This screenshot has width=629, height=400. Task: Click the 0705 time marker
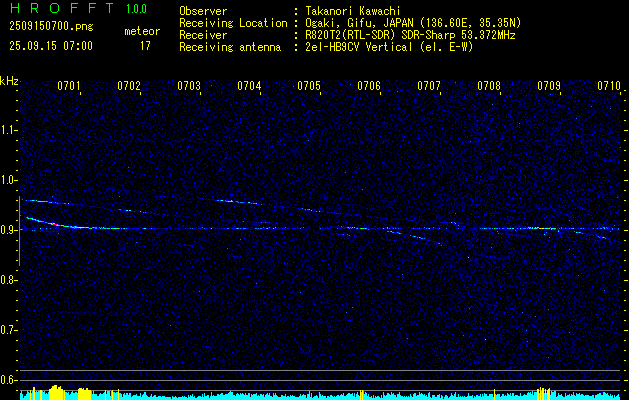pyautogui.click(x=309, y=87)
